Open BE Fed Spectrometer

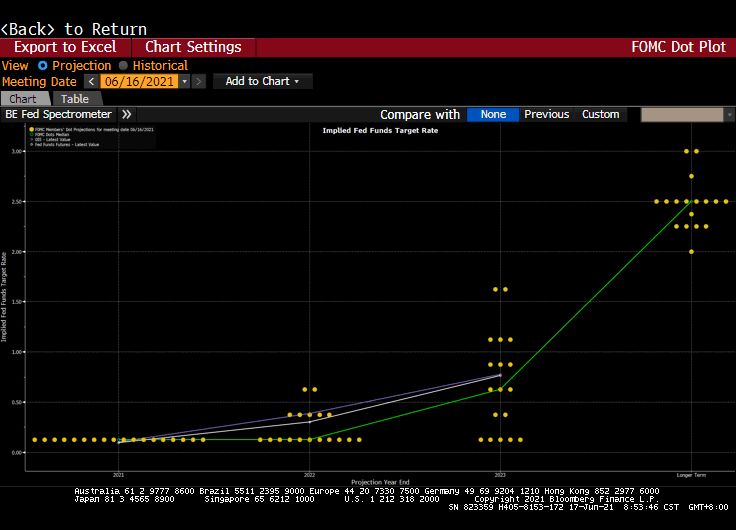(x=59, y=114)
